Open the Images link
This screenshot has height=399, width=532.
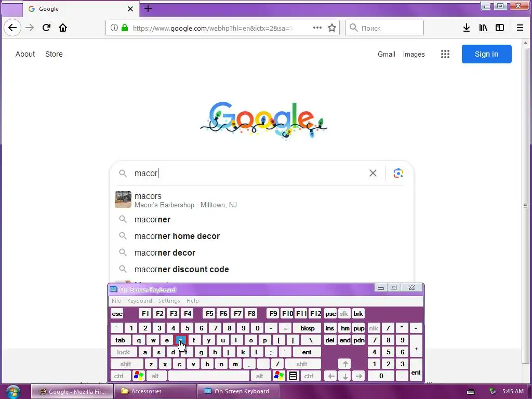414,54
